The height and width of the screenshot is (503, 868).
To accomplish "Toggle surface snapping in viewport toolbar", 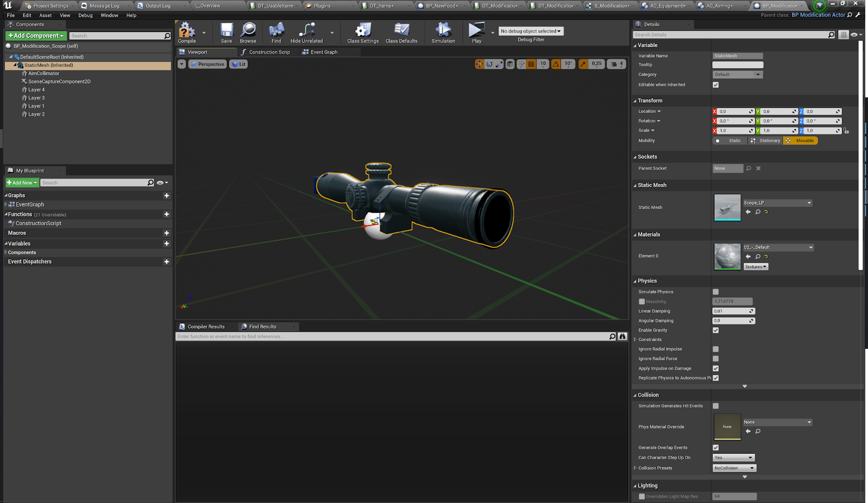I will [521, 64].
